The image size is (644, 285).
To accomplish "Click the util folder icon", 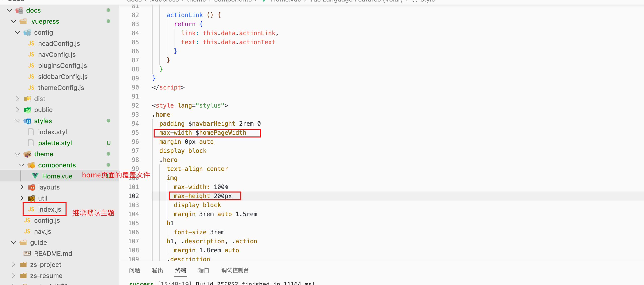I will tap(31, 198).
